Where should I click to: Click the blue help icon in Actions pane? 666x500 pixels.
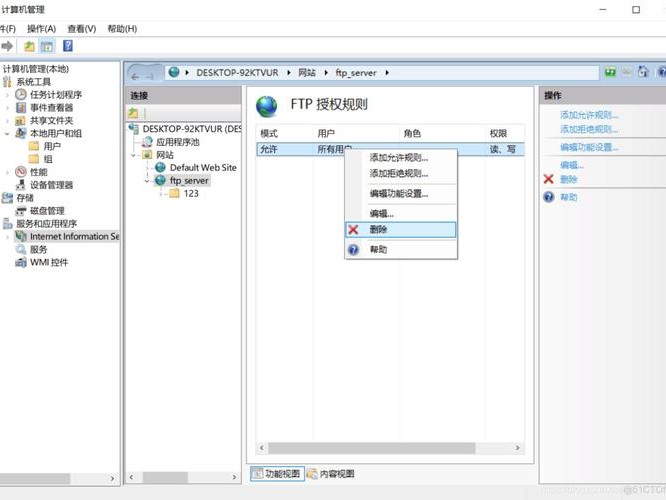pyautogui.click(x=549, y=197)
